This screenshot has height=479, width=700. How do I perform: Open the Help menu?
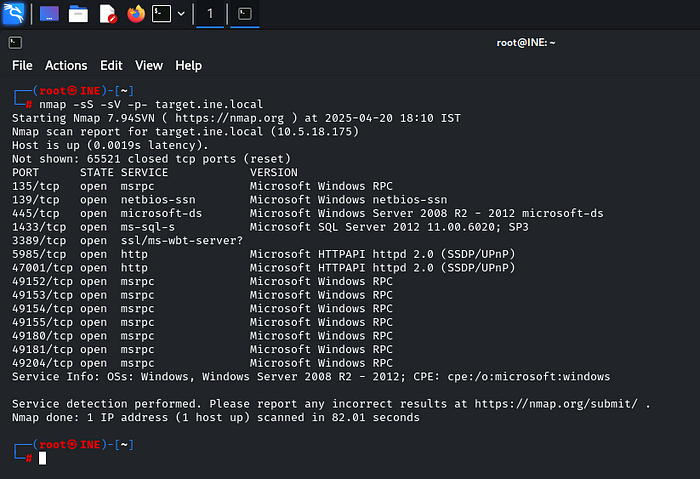click(x=188, y=66)
